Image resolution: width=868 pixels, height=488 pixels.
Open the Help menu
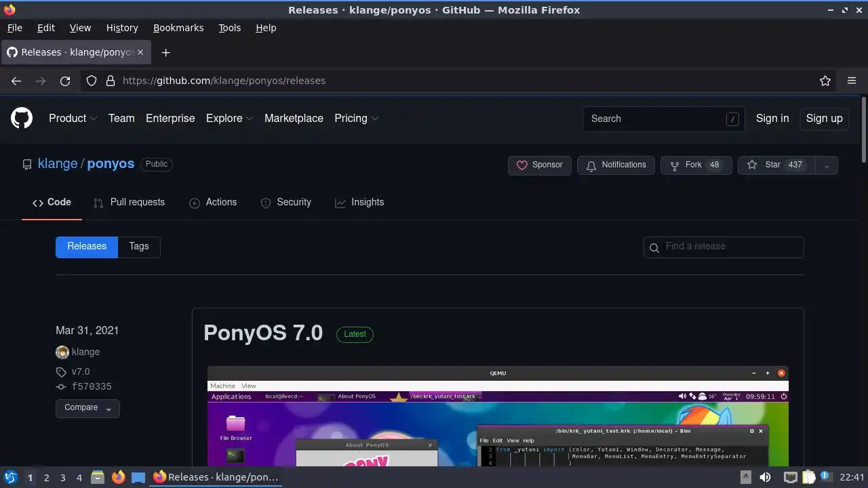[266, 28]
